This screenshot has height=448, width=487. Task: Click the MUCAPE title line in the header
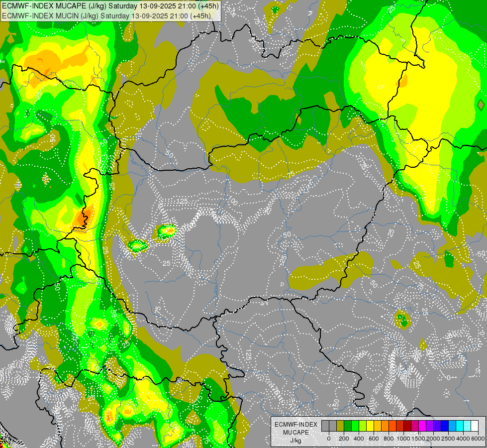[x=110, y=6]
